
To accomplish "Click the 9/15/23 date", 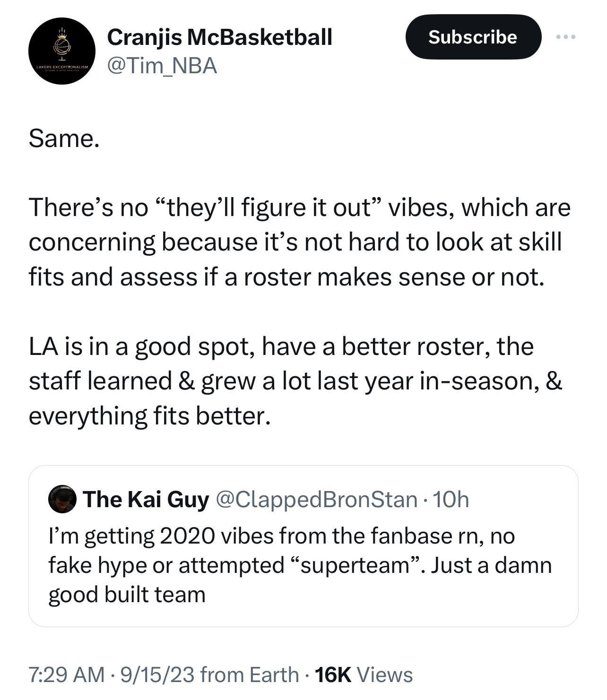I will point(157,674).
